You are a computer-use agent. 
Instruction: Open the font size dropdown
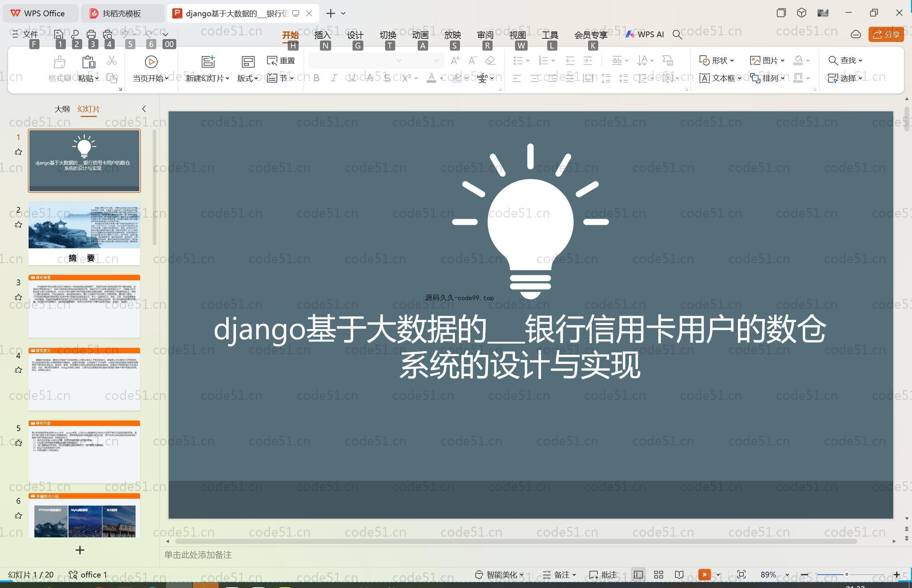click(436, 60)
